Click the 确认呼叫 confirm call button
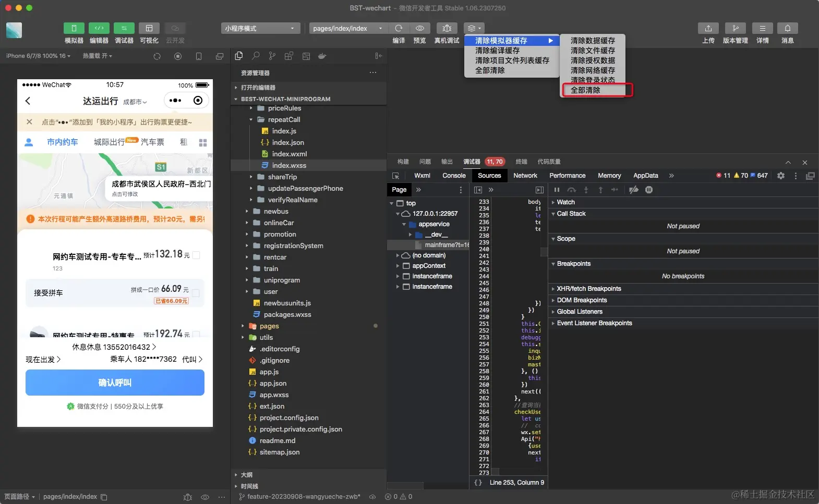Image resolution: width=819 pixels, height=504 pixels. [x=115, y=383]
